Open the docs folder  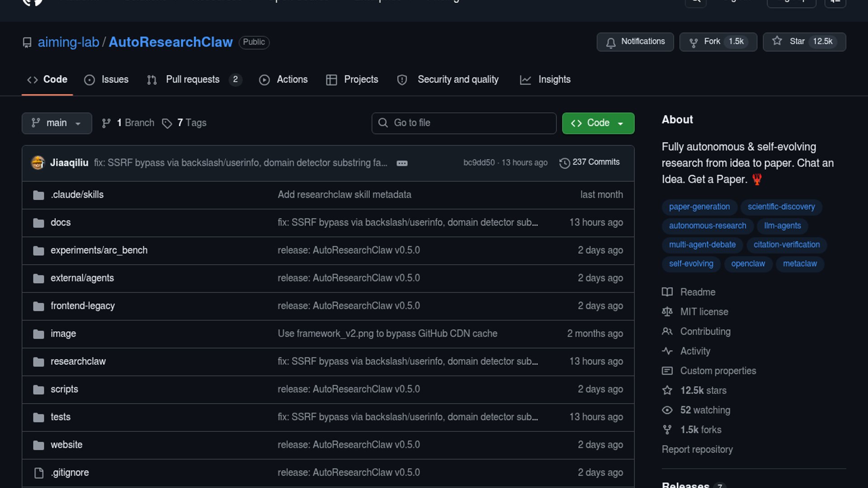(x=61, y=223)
